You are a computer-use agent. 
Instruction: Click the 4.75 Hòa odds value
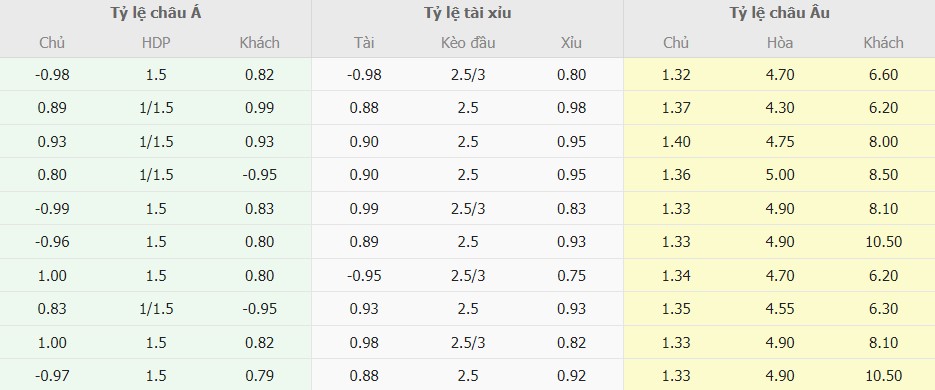(x=781, y=142)
